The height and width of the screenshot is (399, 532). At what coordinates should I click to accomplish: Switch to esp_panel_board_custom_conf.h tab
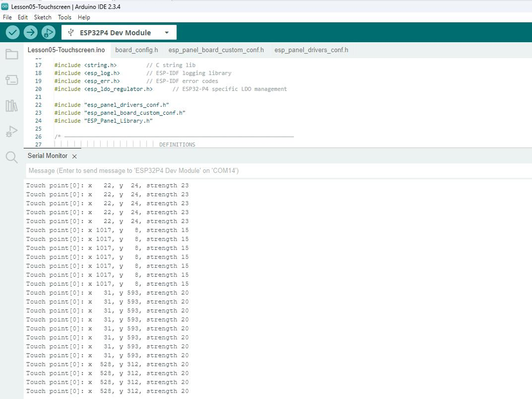coord(216,50)
